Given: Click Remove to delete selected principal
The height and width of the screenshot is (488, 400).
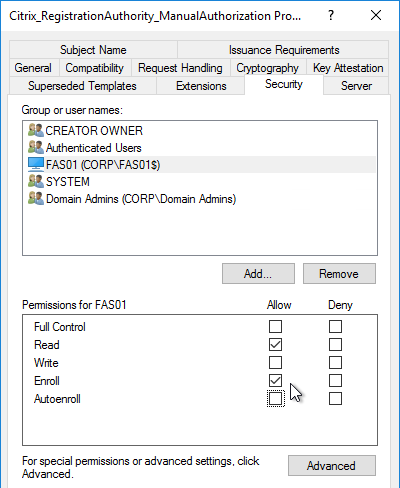Looking at the screenshot, I should tap(339, 274).
